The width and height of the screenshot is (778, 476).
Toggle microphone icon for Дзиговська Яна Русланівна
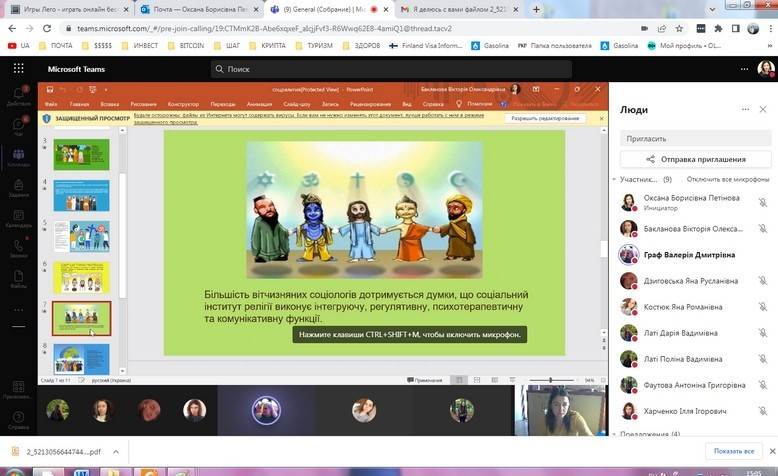click(763, 280)
